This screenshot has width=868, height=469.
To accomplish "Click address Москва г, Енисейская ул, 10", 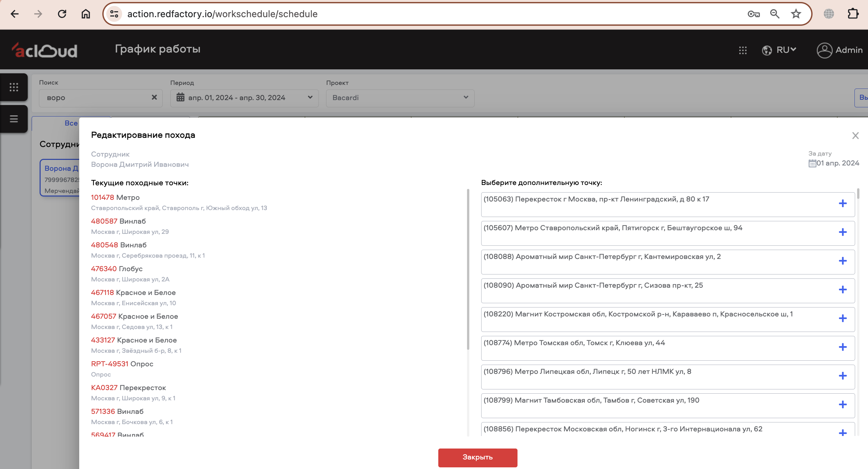I will point(133,303).
